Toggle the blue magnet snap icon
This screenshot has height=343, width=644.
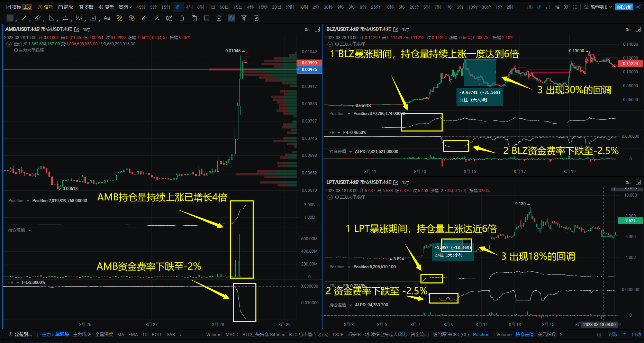(x=232, y=18)
